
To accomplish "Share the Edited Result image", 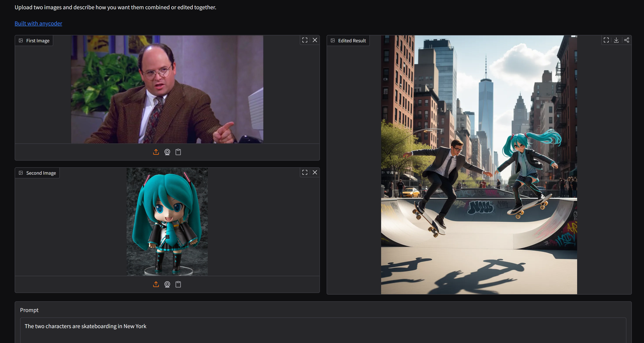I will tap(627, 40).
